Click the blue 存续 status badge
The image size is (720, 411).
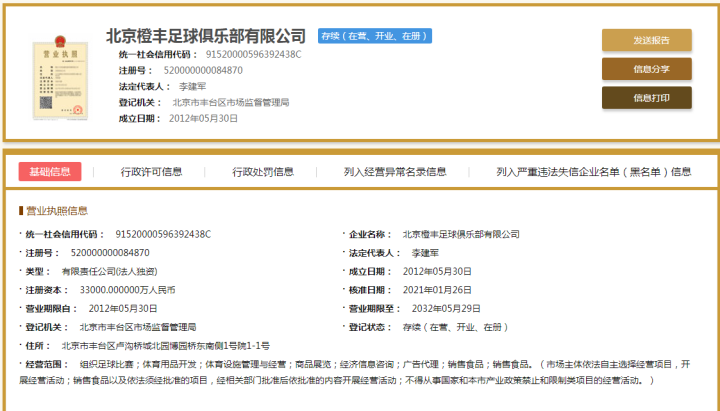point(374,36)
